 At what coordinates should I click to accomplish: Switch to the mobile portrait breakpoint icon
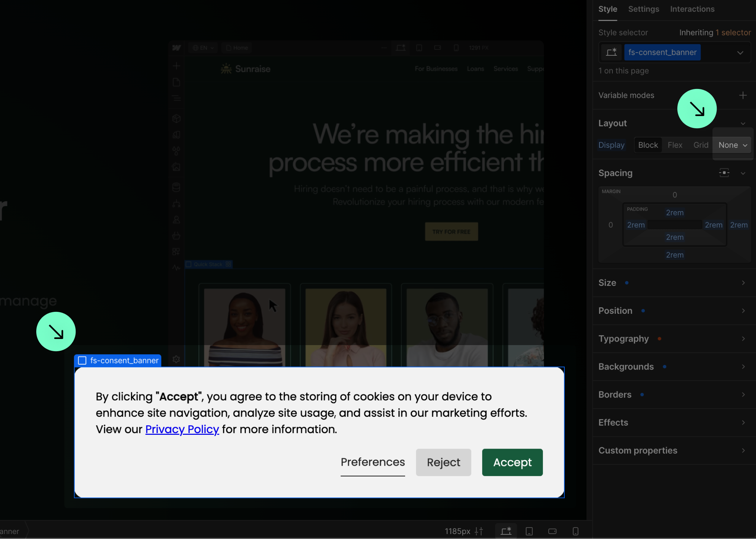575,531
